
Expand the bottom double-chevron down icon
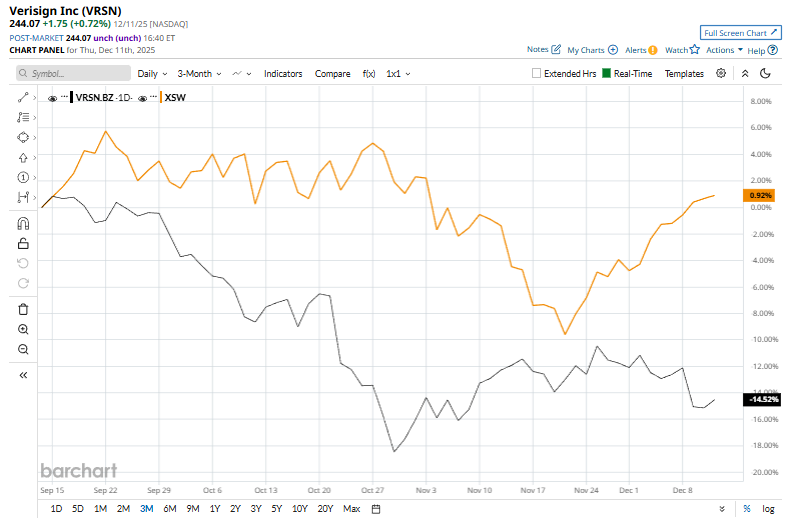pyautogui.click(x=722, y=509)
